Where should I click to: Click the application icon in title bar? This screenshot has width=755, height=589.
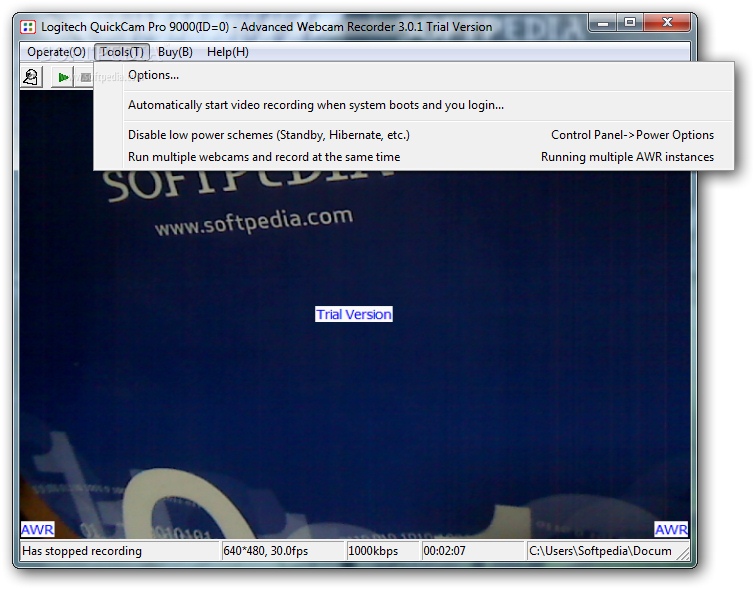pos(28,27)
